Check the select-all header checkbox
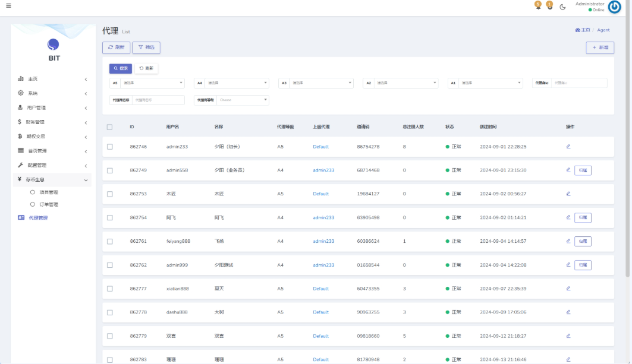The image size is (632, 364). (x=109, y=127)
